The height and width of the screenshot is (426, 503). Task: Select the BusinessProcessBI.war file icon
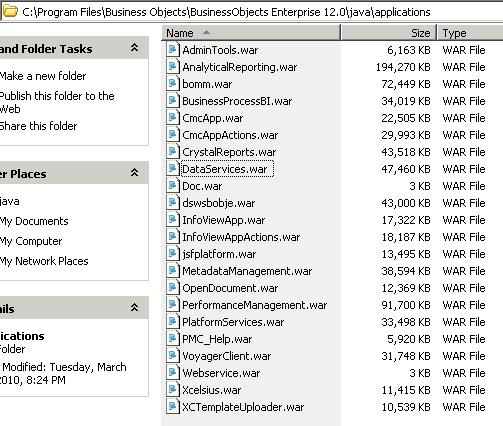click(x=173, y=101)
